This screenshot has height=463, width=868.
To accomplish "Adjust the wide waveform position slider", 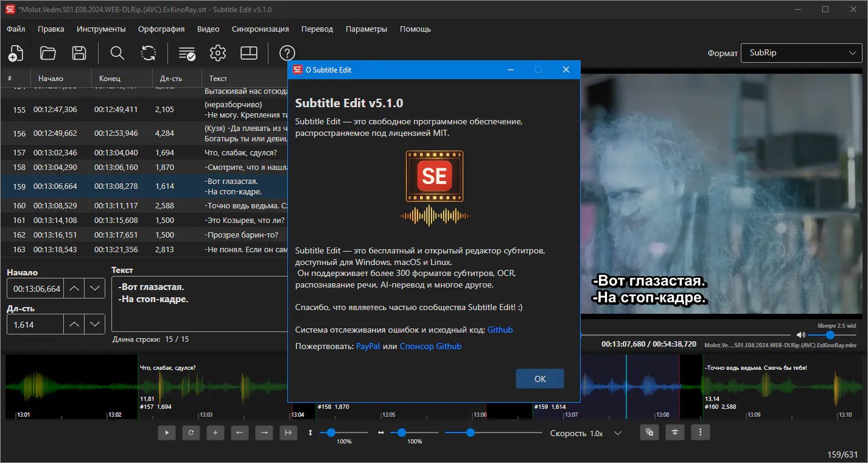I will 494,433.
